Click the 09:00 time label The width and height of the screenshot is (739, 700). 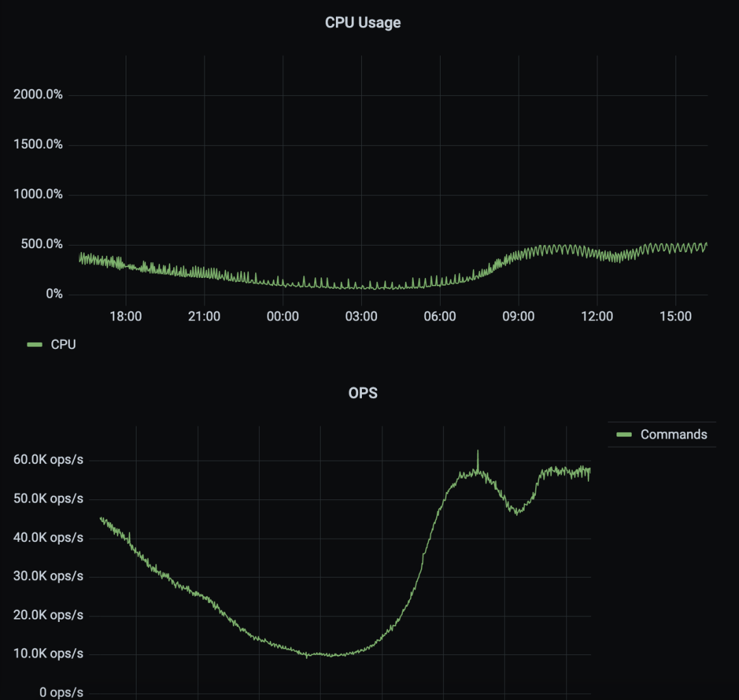coord(519,316)
